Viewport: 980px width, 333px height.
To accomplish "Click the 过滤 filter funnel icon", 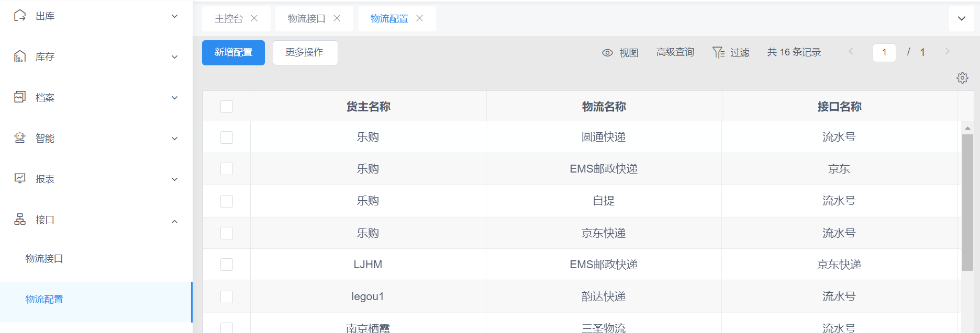I will click(x=718, y=52).
